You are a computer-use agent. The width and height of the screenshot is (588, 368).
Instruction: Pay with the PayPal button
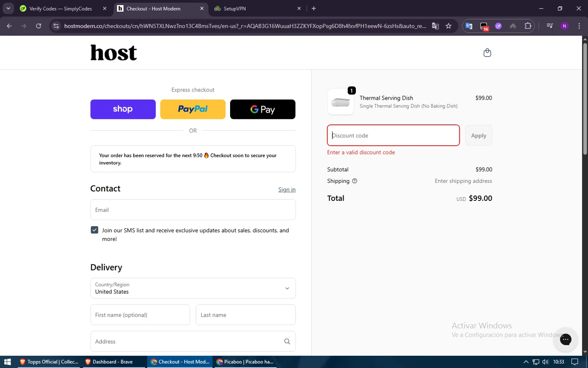[193, 109]
